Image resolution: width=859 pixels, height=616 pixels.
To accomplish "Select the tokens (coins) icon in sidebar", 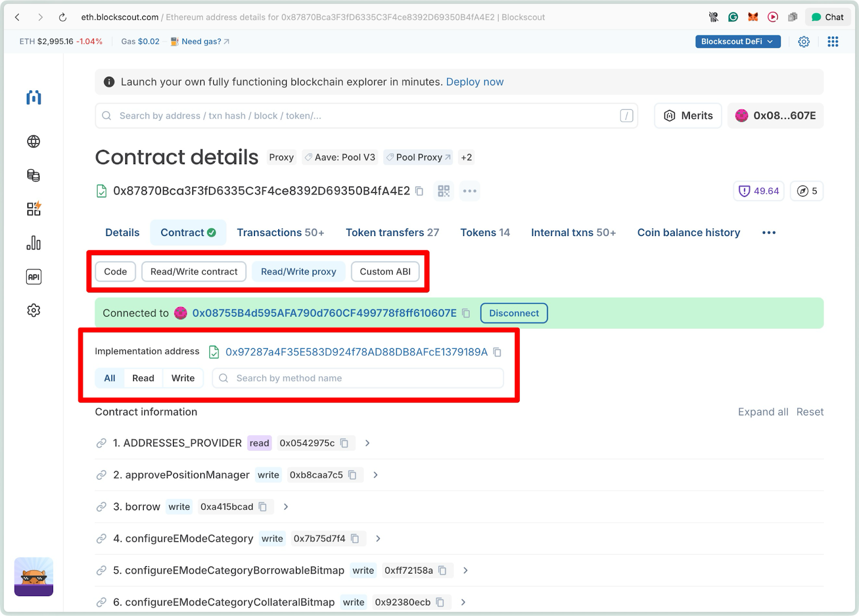I will (x=33, y=175).
